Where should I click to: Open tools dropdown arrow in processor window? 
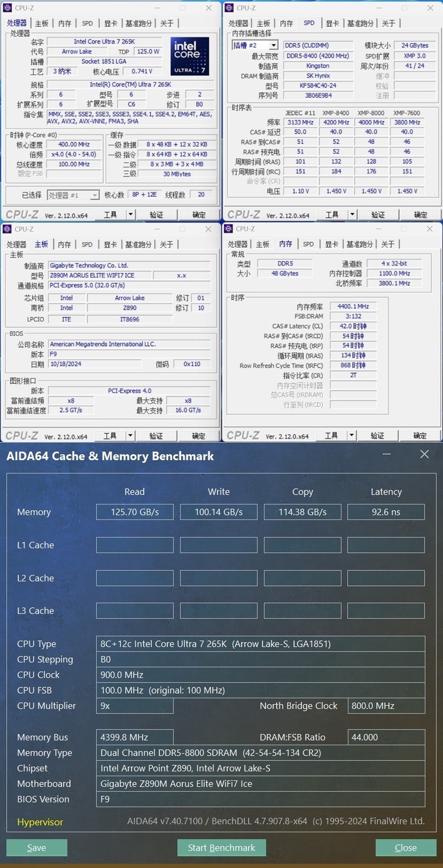coord(131,214)
